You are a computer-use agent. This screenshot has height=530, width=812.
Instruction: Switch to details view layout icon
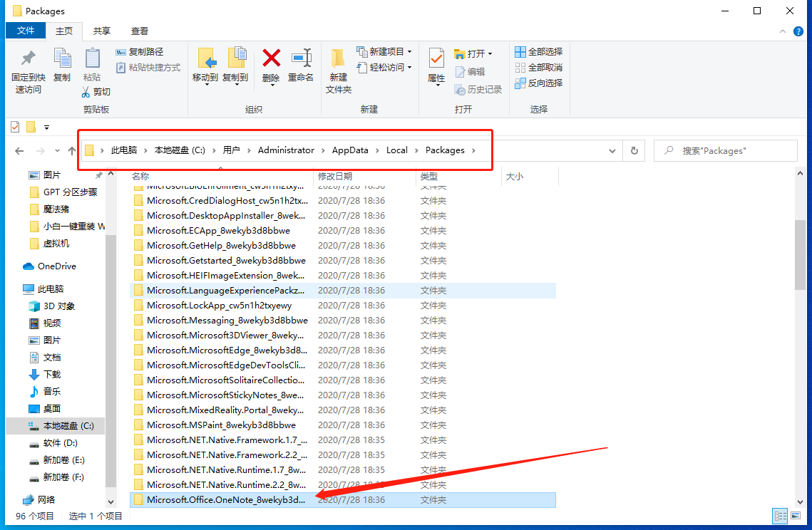[x=780, y=516]
